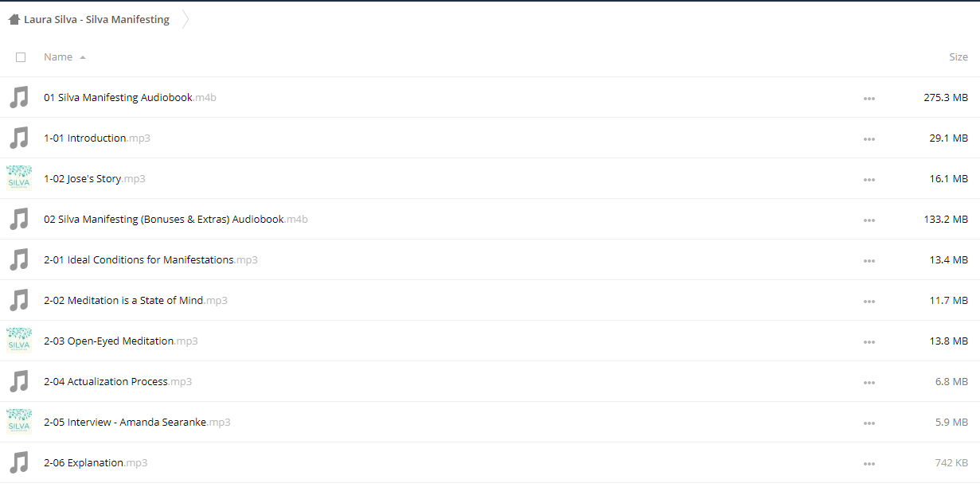Open file 2-03 Open-Eyed Meditation.mp3
This screenshot has height=487, width=980.
click(x=121, y=341)
